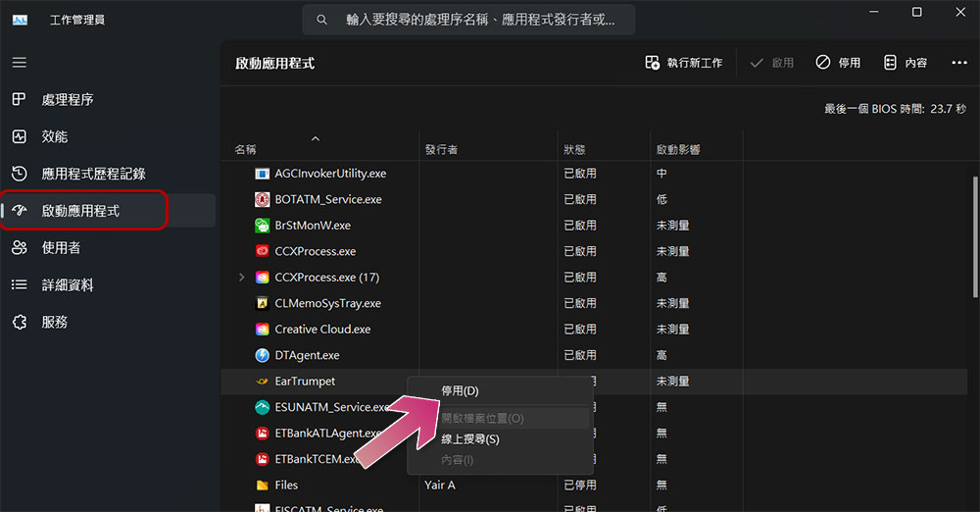Open the three-dot more options menu
Viewport: 980px width, 512px height.
(959, 63)
